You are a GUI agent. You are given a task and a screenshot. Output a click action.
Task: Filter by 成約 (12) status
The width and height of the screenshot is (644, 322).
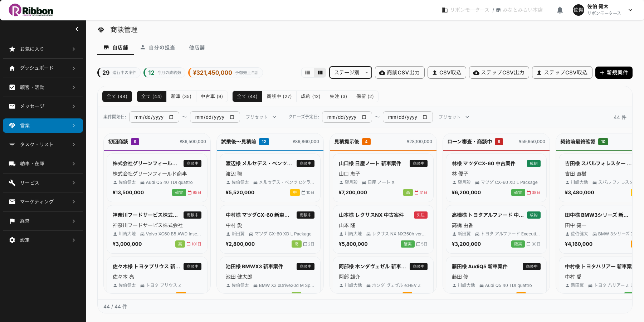311,96
